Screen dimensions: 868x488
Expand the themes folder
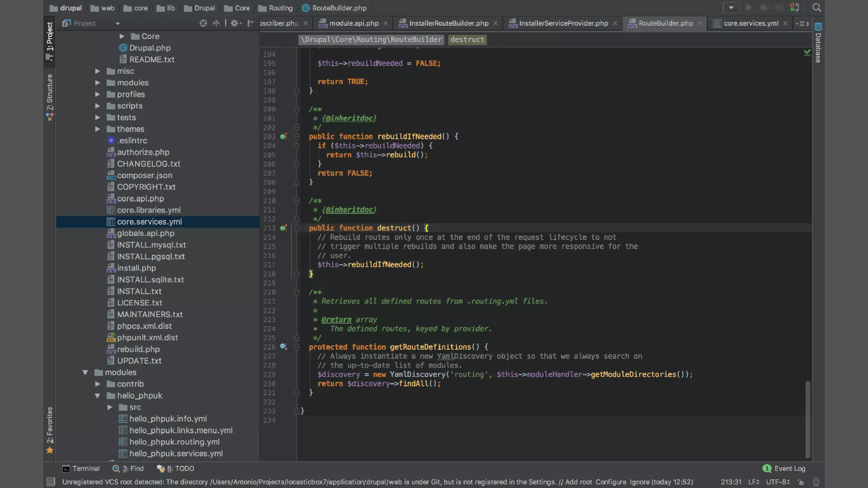point(97,129)
